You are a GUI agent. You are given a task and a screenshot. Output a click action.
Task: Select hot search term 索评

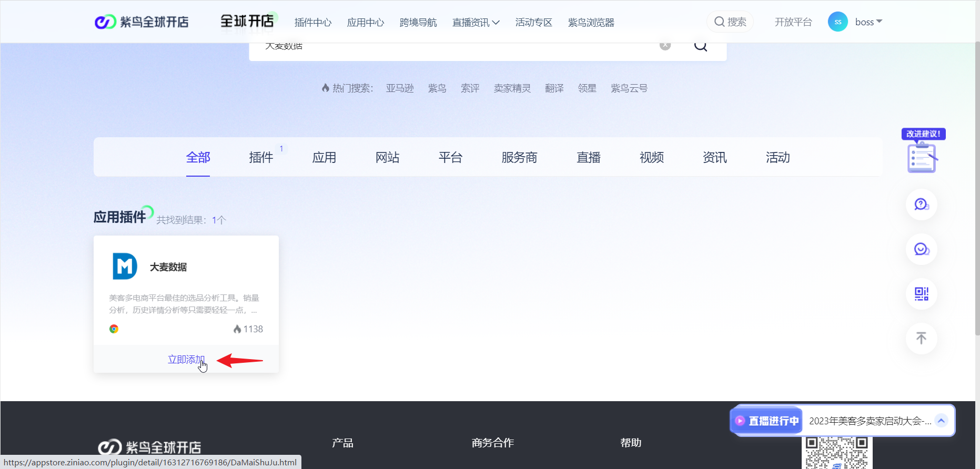(x=470, y=88)
